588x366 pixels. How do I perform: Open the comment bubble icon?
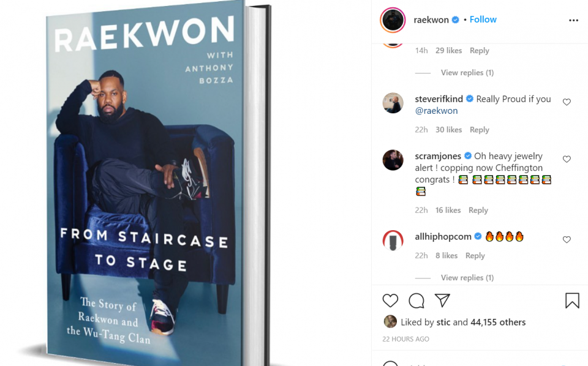(x=417, y=301)
